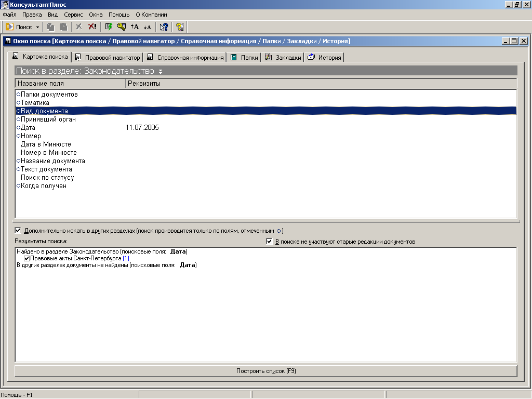
Task: Minimize the Окно поиска inner window
Action: point(506,41)
